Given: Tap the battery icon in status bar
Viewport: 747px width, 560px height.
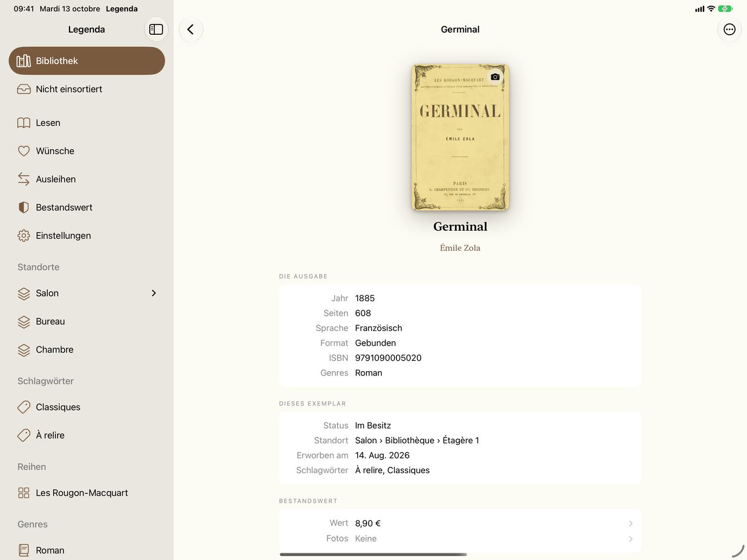Looking at the screenshot, I should coord(725,9).
